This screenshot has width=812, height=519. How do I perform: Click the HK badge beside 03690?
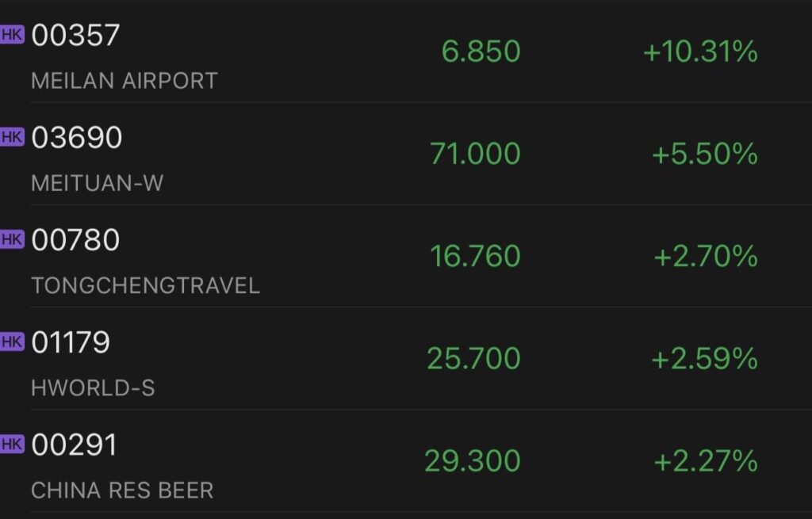(12, 137)
